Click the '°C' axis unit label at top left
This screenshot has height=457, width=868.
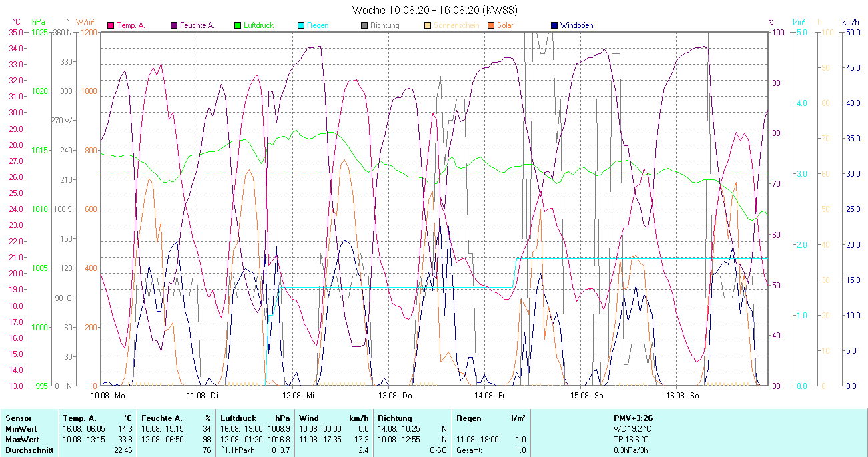17,22
